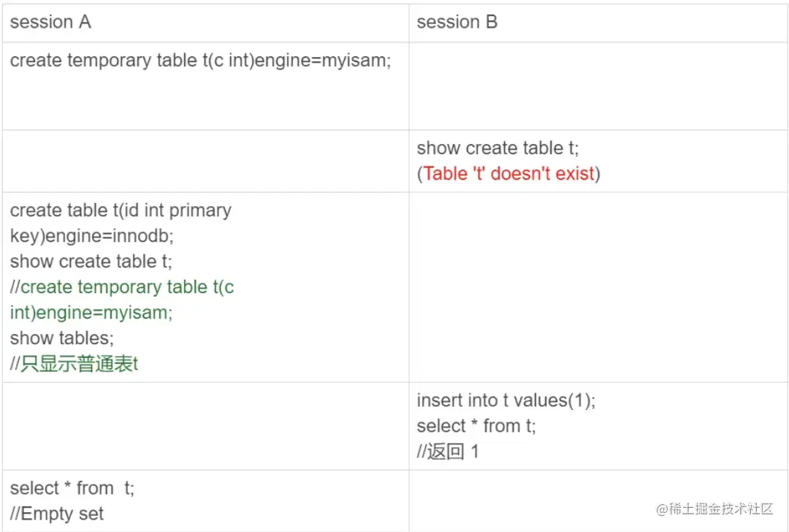The height and width of the screenshot is (532, 789).
Task: Click 'insert into t values(1);' text
Action: point(506,400)
